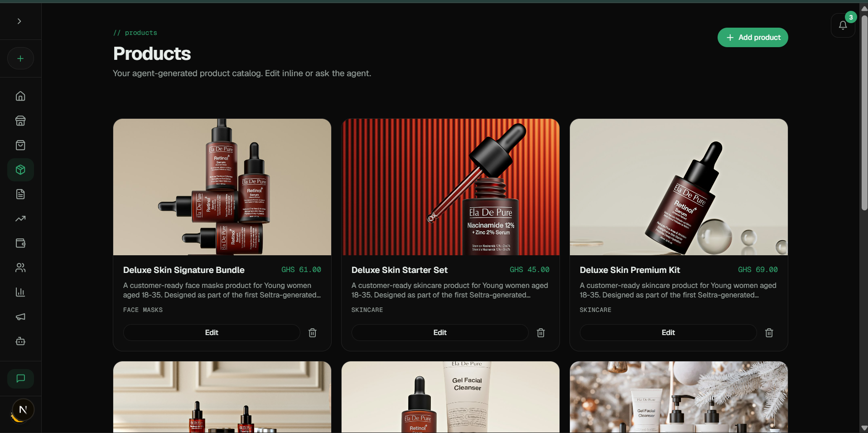This screenshot has width=868, height=433.
Task: Open the customers people icon
Action: (20, 268)
